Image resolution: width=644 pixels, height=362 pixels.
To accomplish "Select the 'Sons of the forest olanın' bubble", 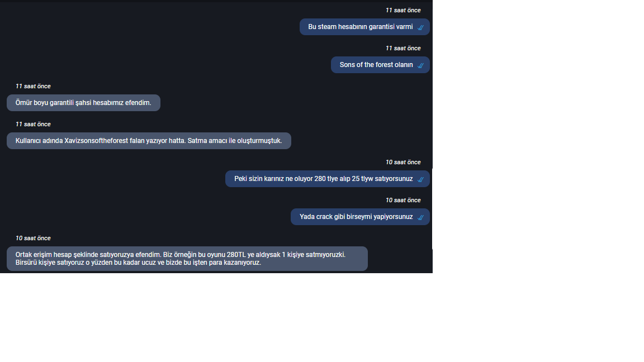I will (380, 65).
